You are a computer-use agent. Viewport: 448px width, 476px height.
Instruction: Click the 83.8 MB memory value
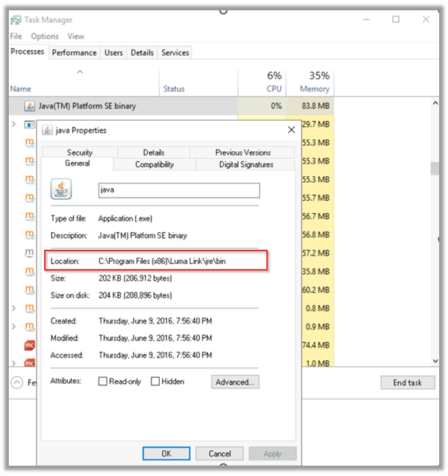click(315, 106)
